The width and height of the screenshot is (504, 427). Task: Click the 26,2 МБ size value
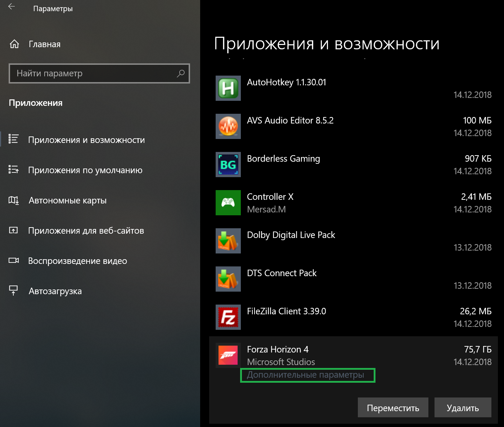[476, 311]
